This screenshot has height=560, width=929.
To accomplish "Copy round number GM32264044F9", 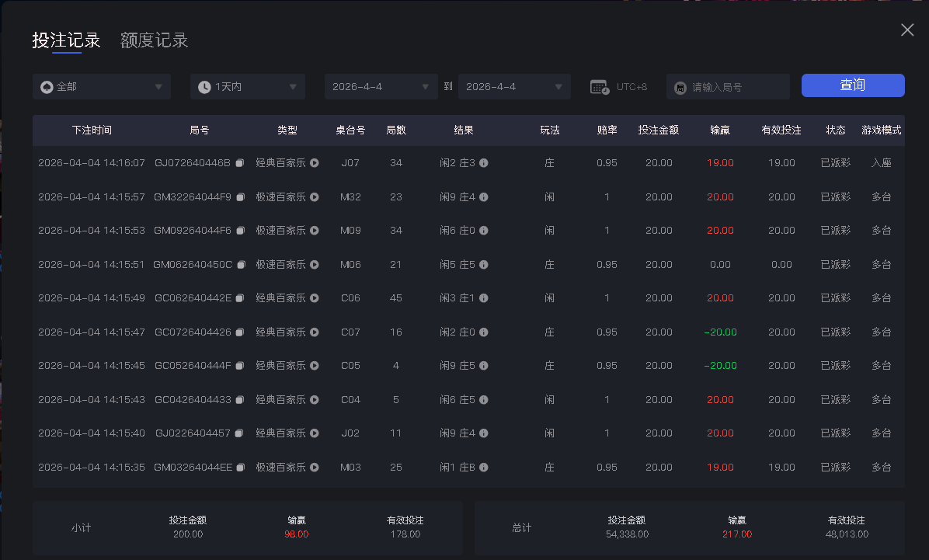I will coord(240,197).
